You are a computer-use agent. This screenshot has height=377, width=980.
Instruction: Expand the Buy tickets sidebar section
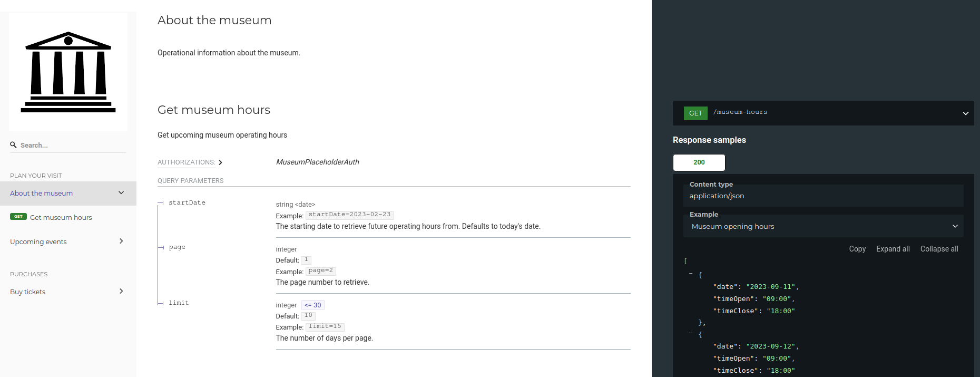121,291
